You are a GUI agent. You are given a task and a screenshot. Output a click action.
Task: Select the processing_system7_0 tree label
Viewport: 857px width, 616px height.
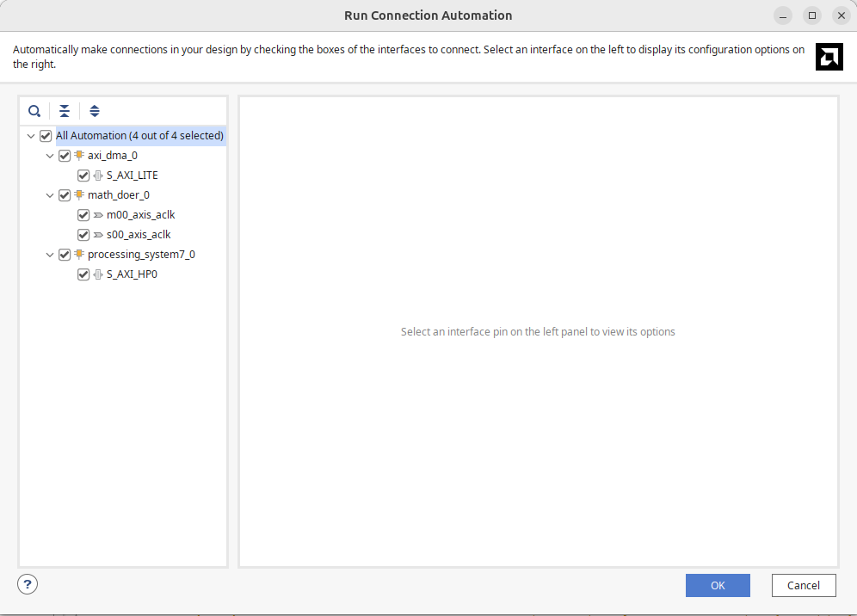[x=141, y=255]
